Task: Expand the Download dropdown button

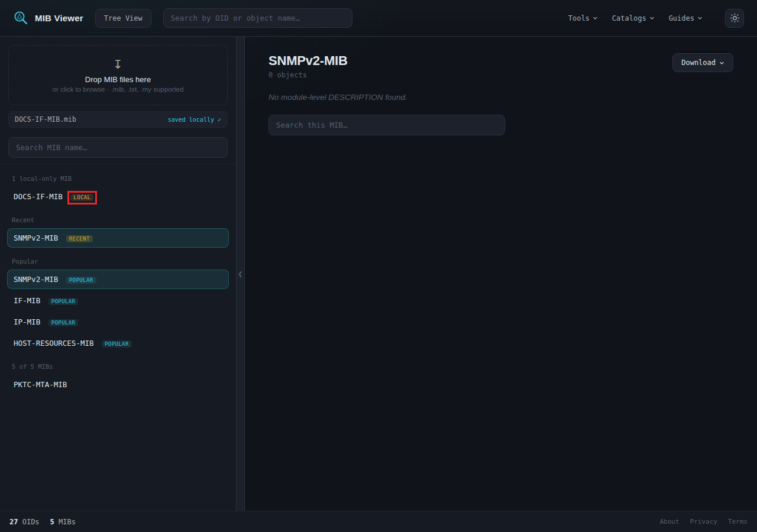Action: pos(703,63)
